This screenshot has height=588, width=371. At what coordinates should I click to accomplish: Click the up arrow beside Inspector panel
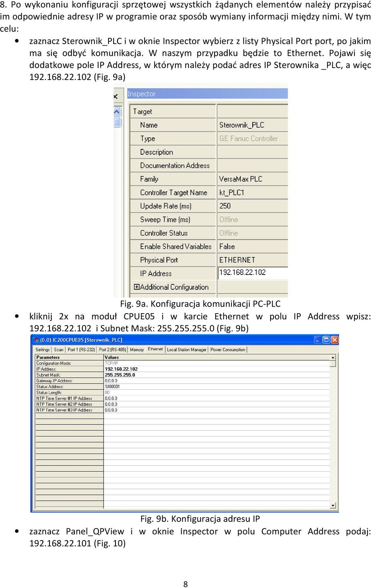(x=117, y=112)
